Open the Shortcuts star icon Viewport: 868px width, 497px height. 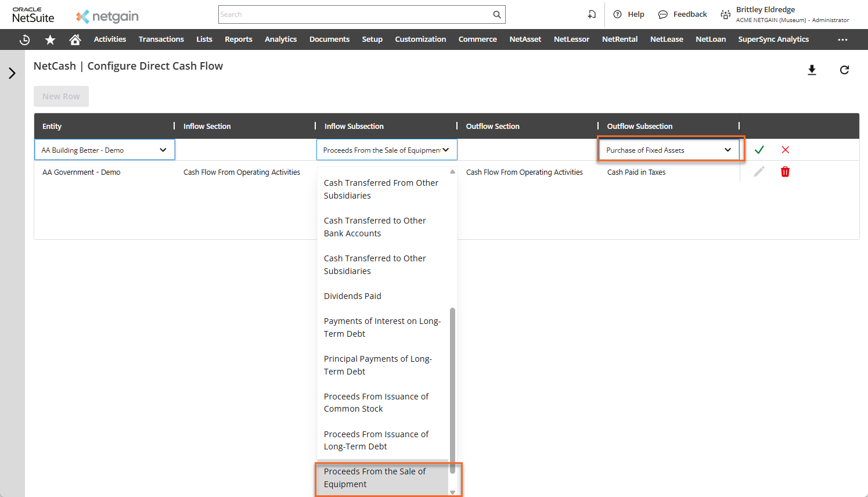click(x=50, y=39)
